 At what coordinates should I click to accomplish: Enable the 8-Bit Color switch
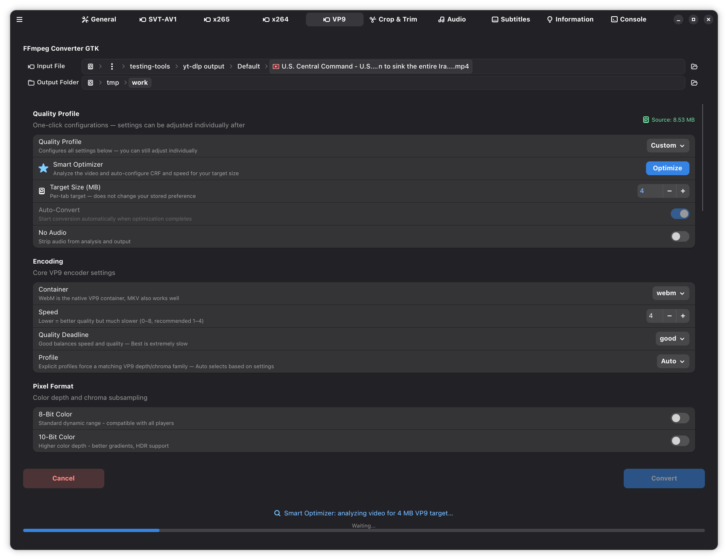tap(680, 418)
